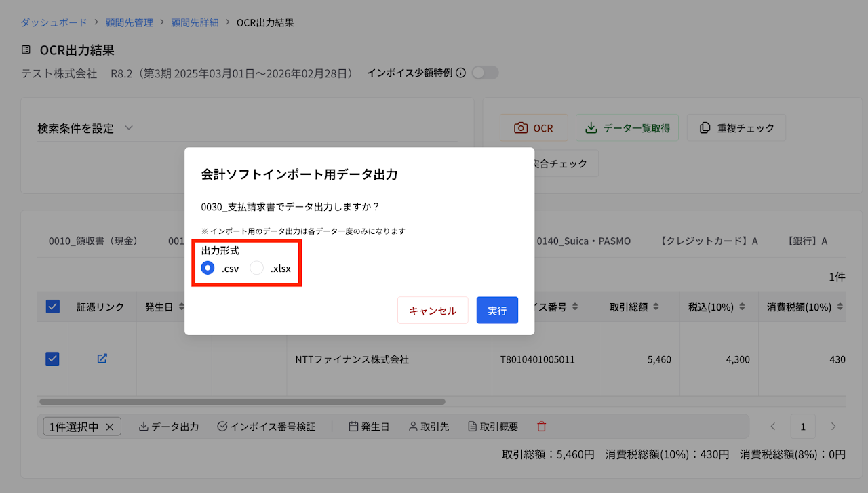Click the データ一覧取得 download button
868x493 pixels.
(x=627, y=127)
